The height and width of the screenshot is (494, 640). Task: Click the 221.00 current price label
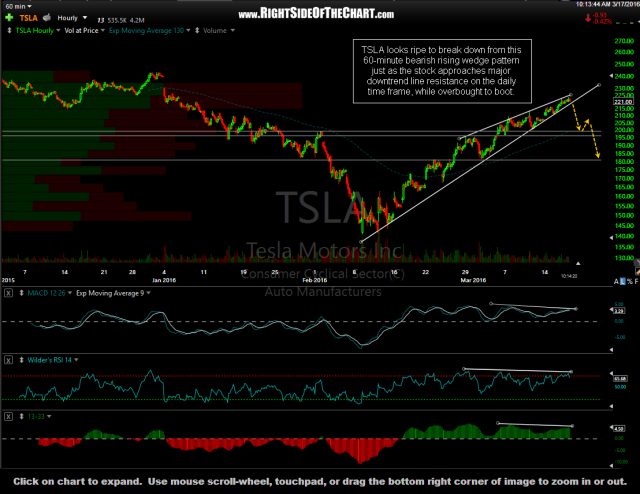tap(623, 102)
